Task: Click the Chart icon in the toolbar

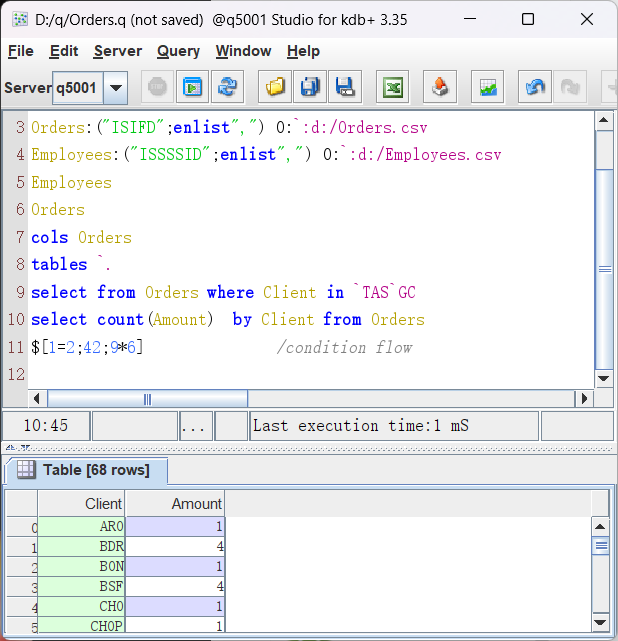Action: (488, 88)
